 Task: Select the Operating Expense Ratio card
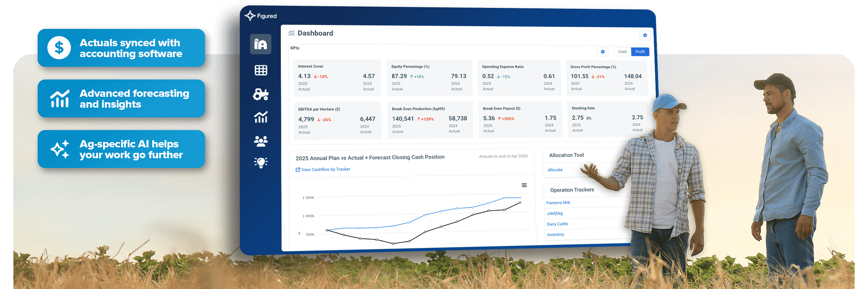(x=519, y=78)
